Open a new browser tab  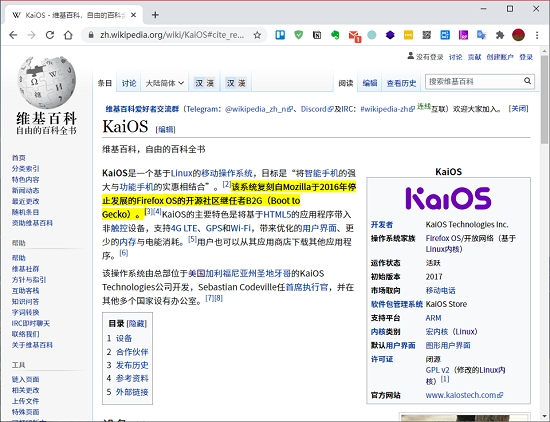tap(155, 15)
